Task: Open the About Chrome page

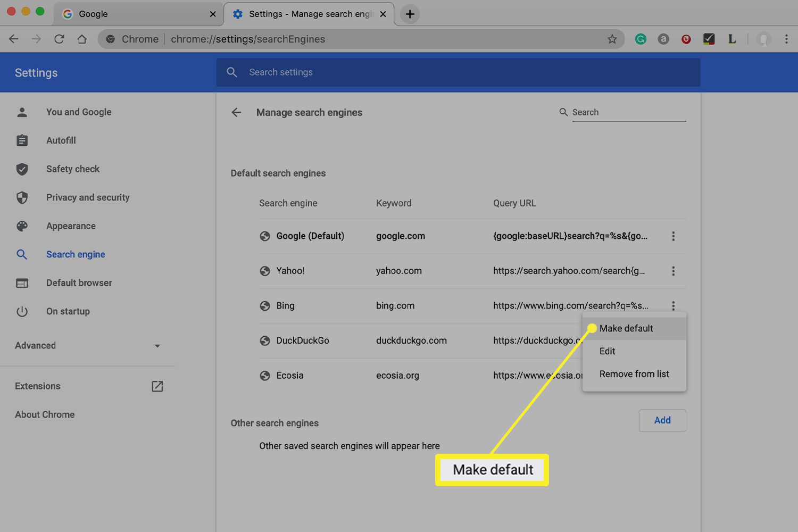Action: 45,414
